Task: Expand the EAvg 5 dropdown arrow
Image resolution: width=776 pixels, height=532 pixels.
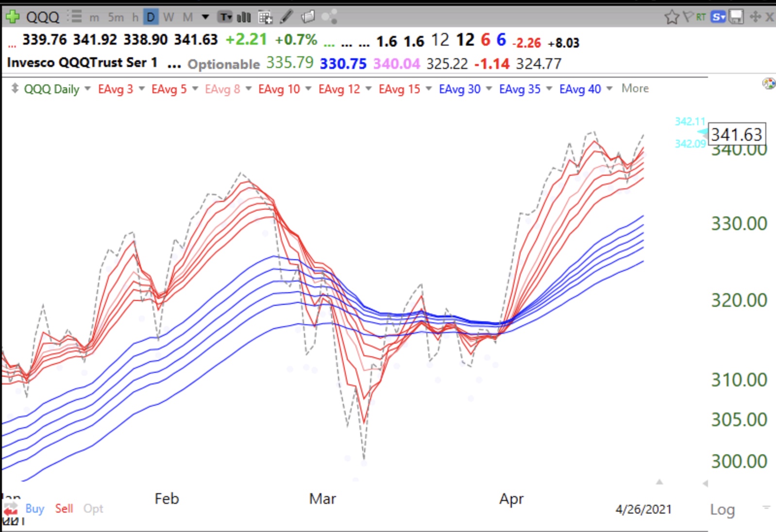Action: tap(195, 88)
